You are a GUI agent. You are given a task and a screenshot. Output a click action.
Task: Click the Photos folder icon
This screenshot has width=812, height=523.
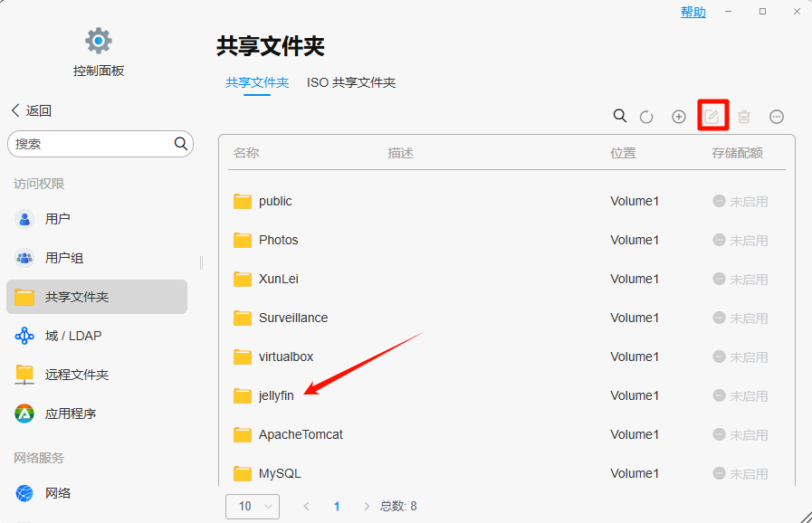pos(243,241)
